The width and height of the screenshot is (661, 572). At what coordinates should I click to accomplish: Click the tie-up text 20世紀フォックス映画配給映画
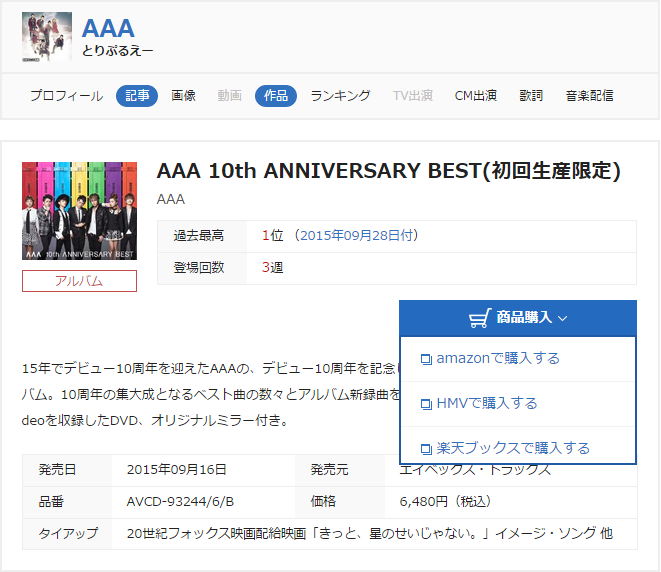tap(216, 534)
